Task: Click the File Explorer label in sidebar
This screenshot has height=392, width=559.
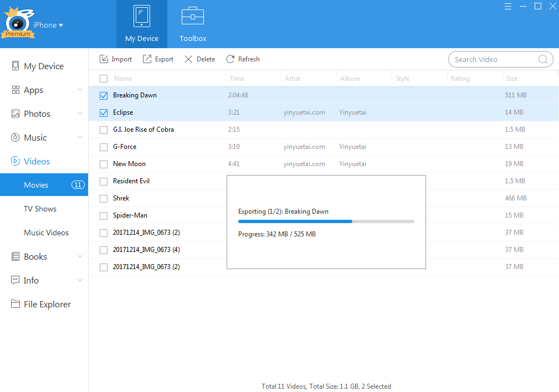Action: point(47,304)
